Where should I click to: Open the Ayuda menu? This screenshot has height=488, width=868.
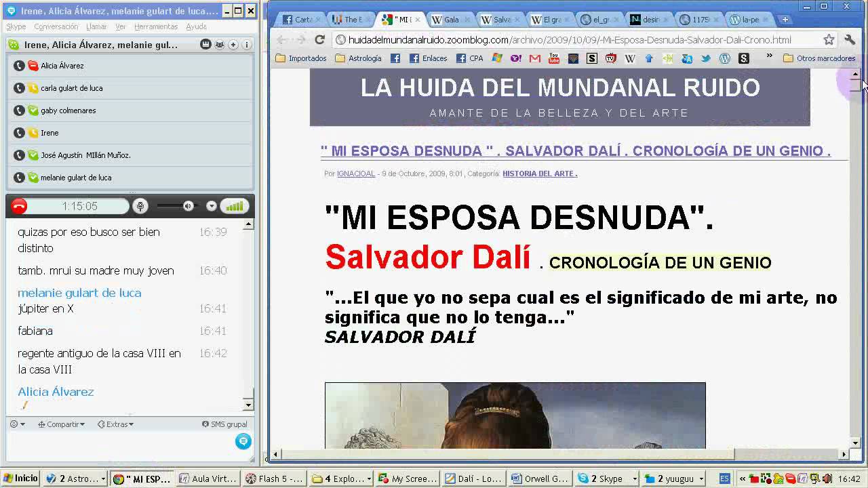tap(196, 26)
